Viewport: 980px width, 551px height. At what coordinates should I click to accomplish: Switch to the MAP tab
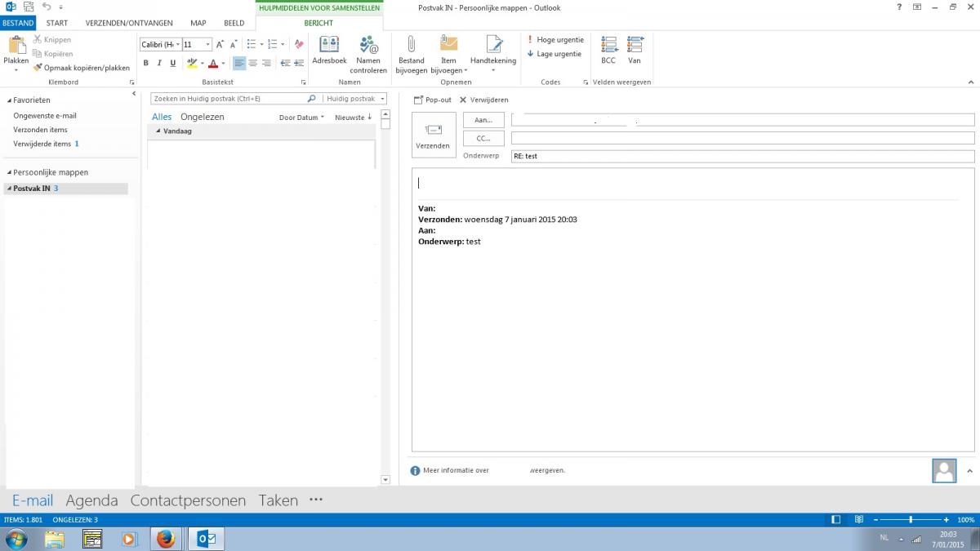click(x=198, y=23)
